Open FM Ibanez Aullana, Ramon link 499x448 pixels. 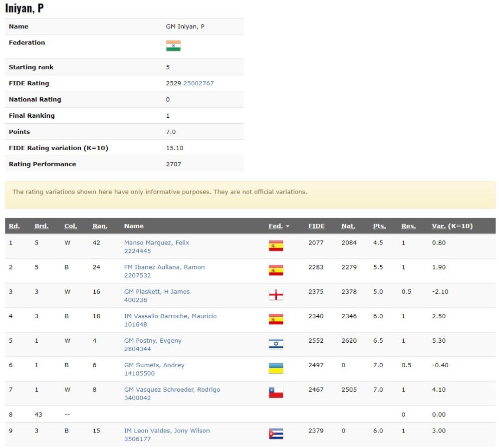pos(164,267)
